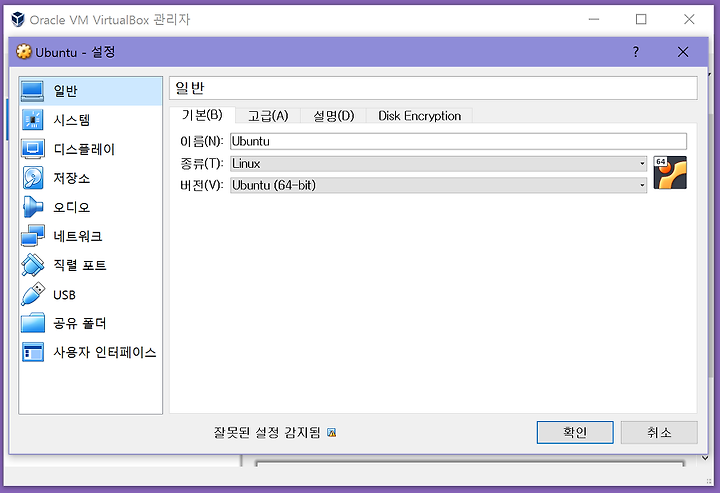Viewport: 720px width, 493px height.
Task: Click the 확인 button
Action: pos(575,432)
